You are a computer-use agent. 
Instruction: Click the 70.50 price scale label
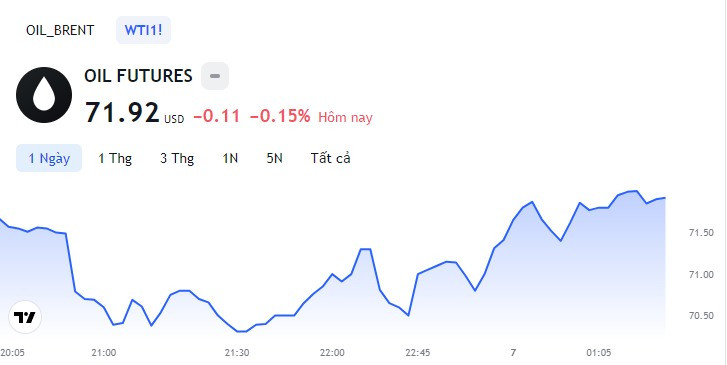[x=701, y=316]
